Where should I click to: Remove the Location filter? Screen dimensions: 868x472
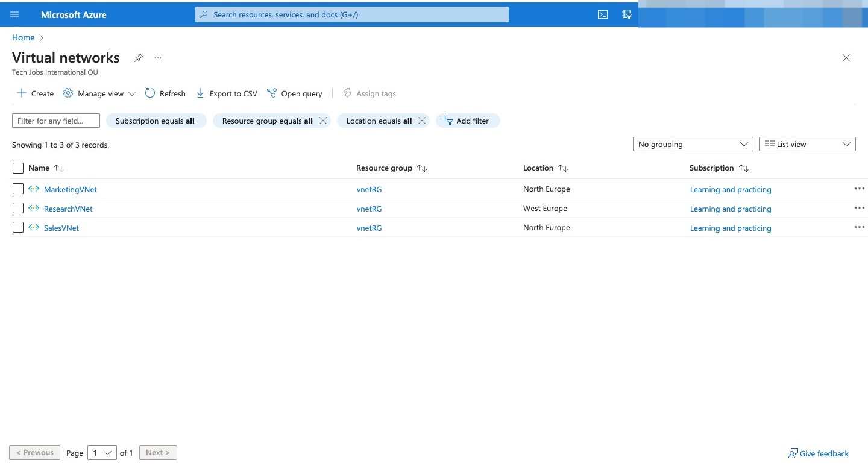pos(422,121)
